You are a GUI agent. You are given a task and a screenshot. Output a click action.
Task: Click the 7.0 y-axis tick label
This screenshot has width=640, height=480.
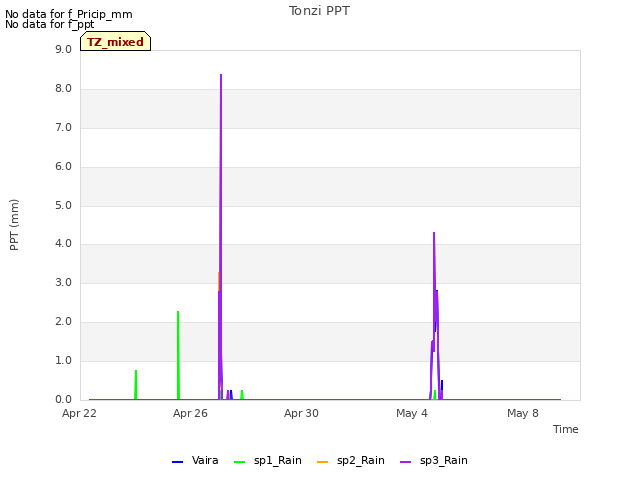[x=63, y=128]
